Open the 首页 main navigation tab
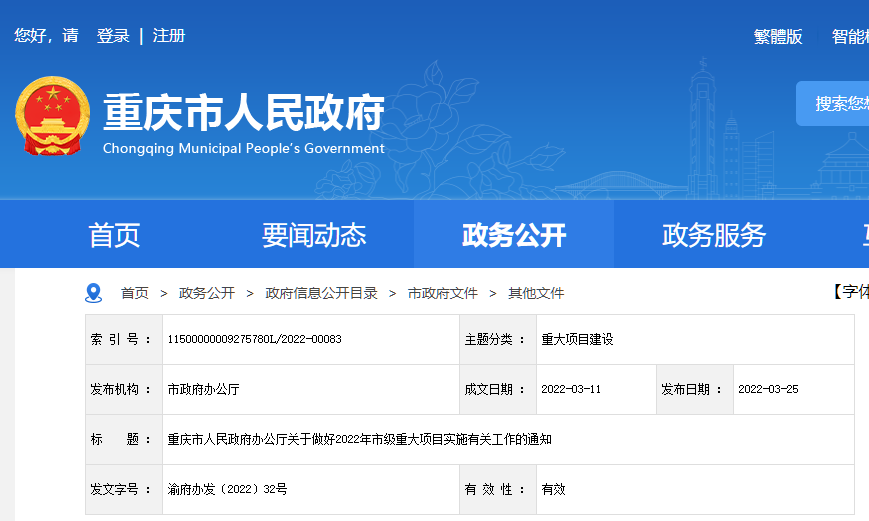 click(114, 235)
